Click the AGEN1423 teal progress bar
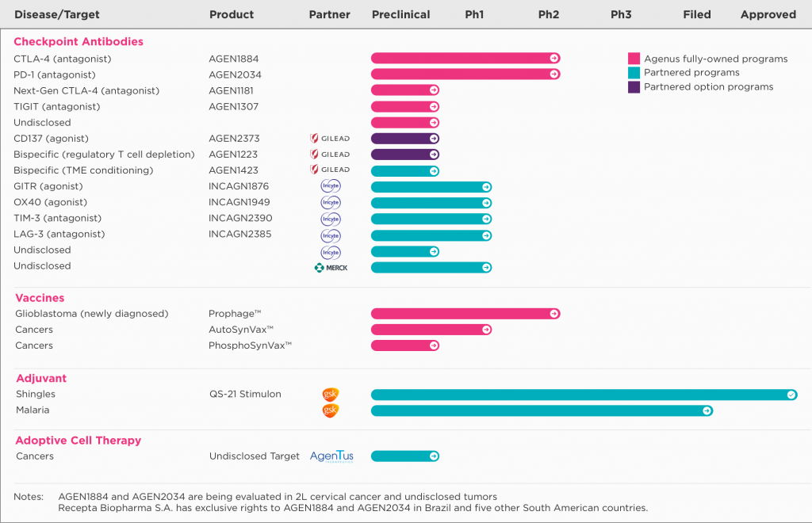Viewport: 812px width, 523px height. tap(405, 171)
